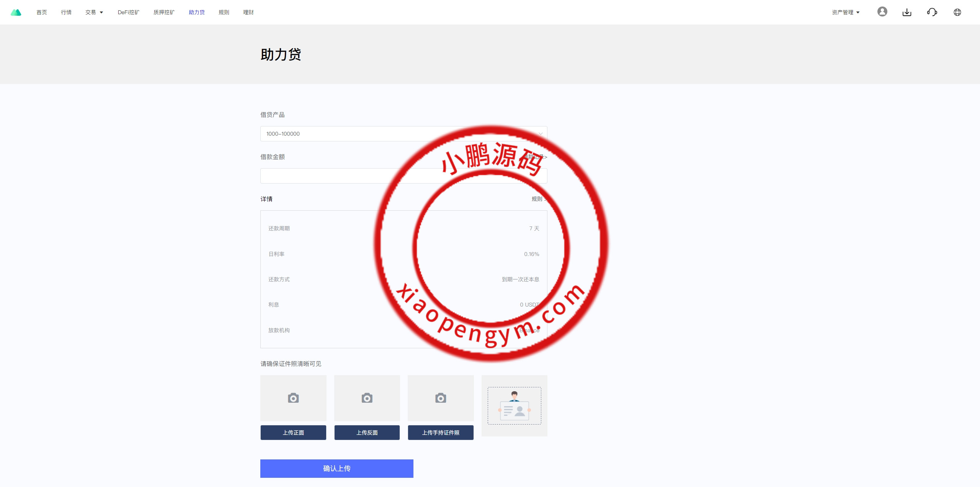This screenshot has width=980, height=487.
Task: Click the 上传手持证件照 button
Action: point(441,433)
